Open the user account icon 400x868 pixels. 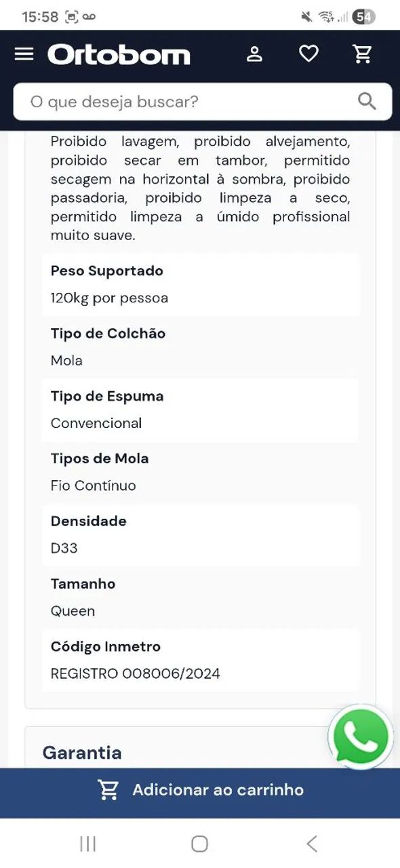(x=254, y=54)
